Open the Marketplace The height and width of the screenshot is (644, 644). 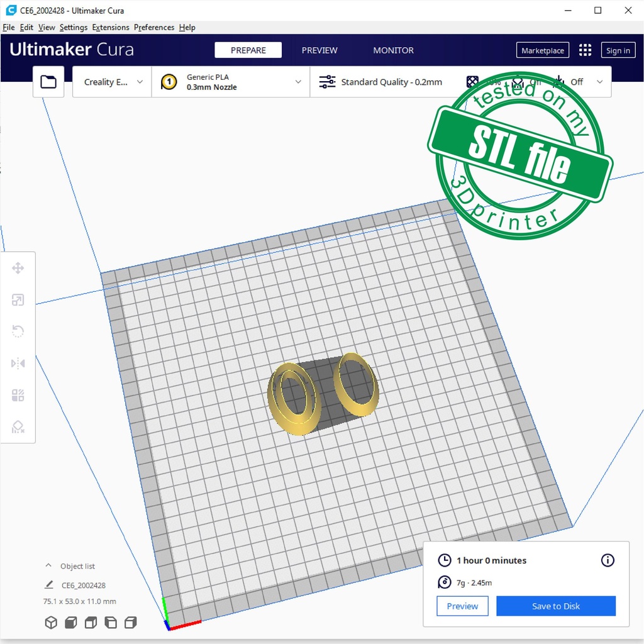(x=542, y=50)
